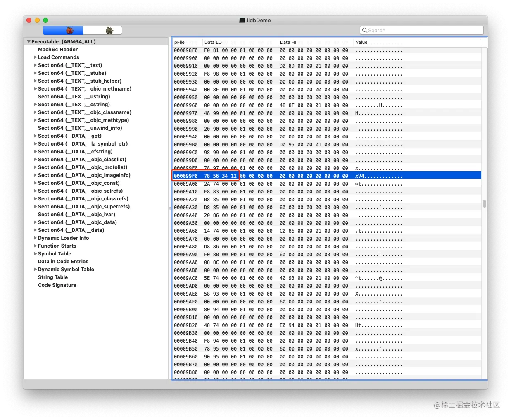Select Section64 (__DATA,__objc_protolist) item
Viewport: 511px width, 420px height.
[83, 167]
